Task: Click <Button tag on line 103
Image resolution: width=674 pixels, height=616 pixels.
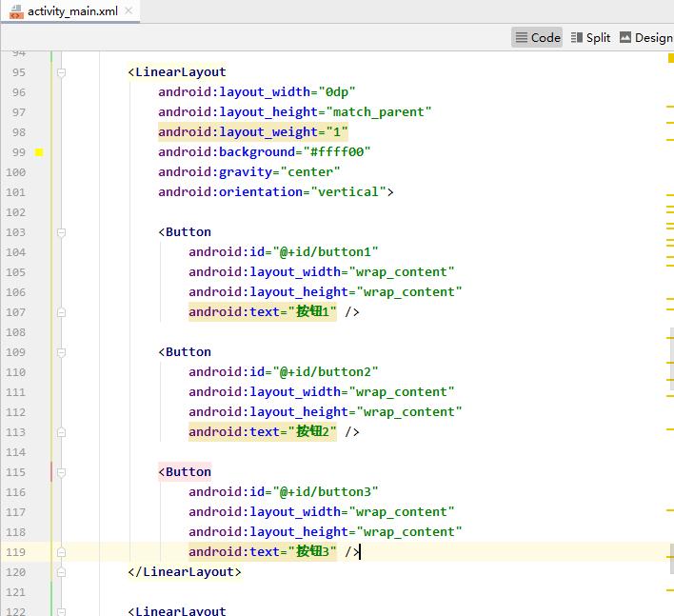Action: pos(185,232)
